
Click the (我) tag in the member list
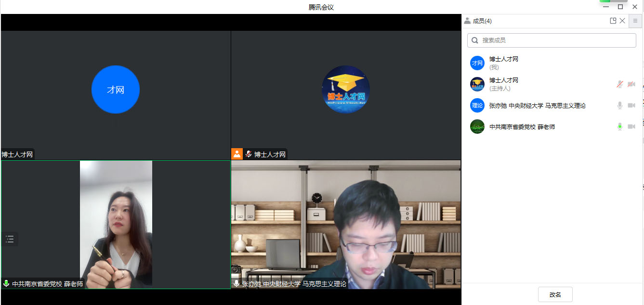tap(494, 67)
